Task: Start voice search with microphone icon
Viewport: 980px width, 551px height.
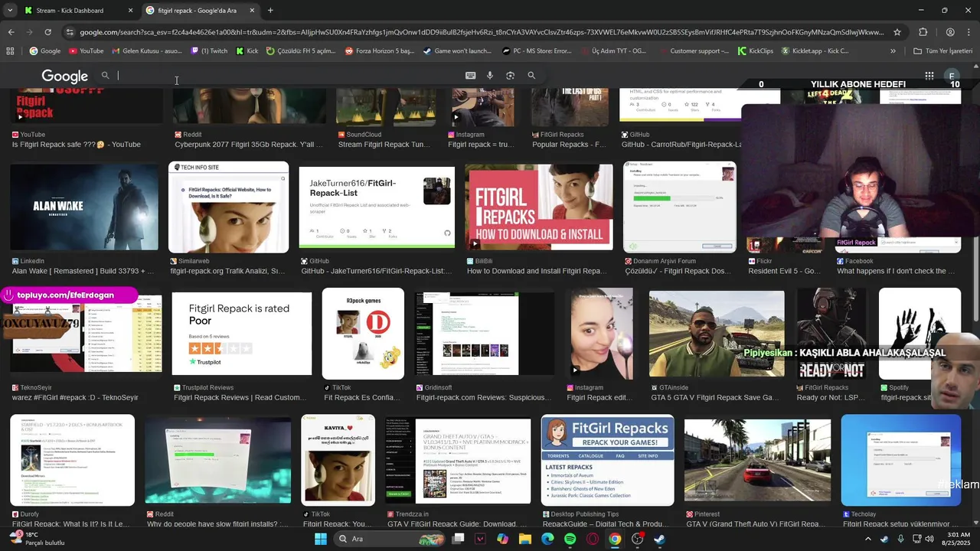Action: pos(490,76)
